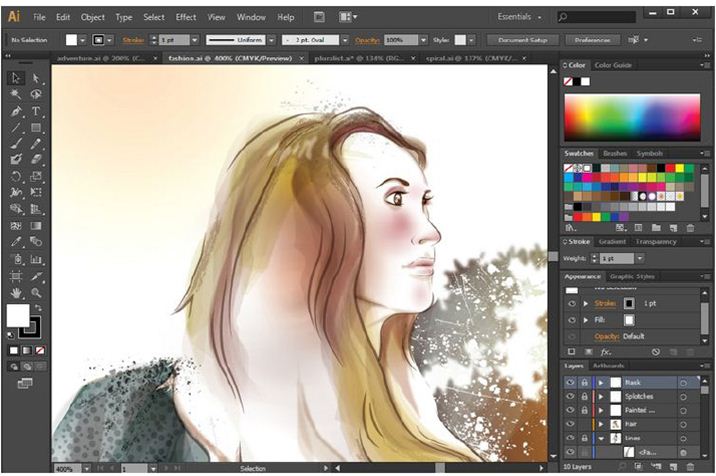The image size is (716, 476).
Task: Expand Fill attribute in Appearance panel
Action: (585, 320)
